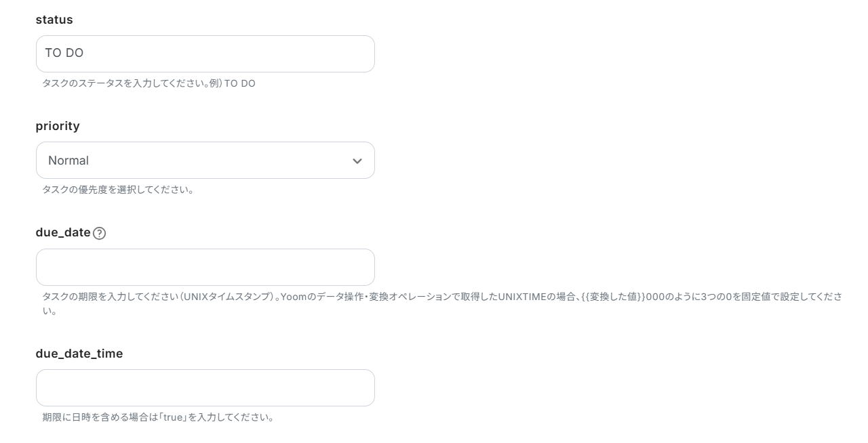
Task: Click the word "true" in due_date_time hint
Action: click(174, 417)
